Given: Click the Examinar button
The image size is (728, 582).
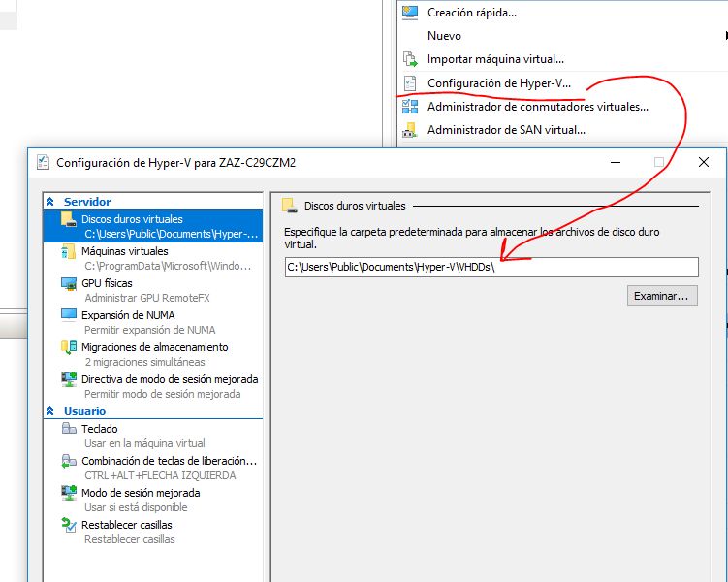Looking at the screenshot, I should (x=662, y=296).
